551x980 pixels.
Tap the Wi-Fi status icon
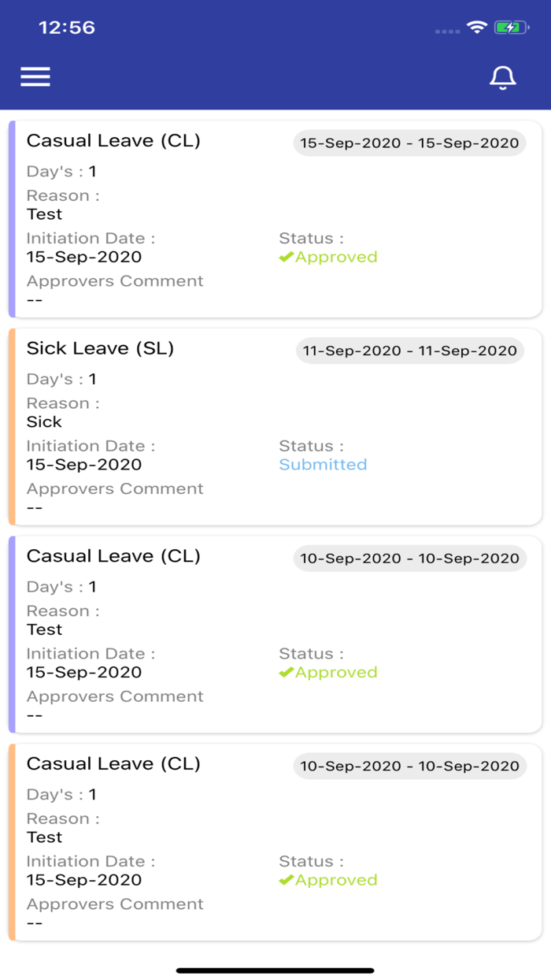tap(476, 28)
